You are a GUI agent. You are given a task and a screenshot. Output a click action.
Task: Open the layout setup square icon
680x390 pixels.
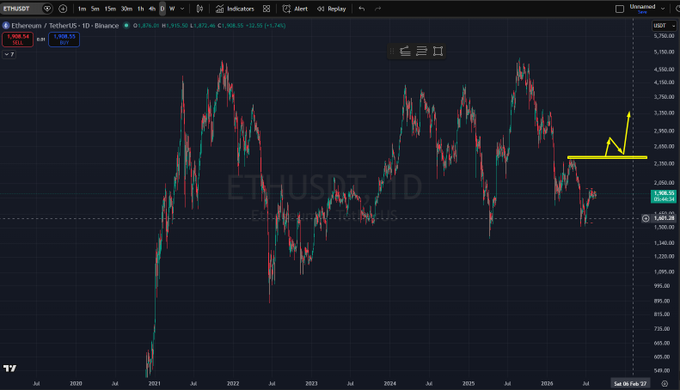coord(620,9)
